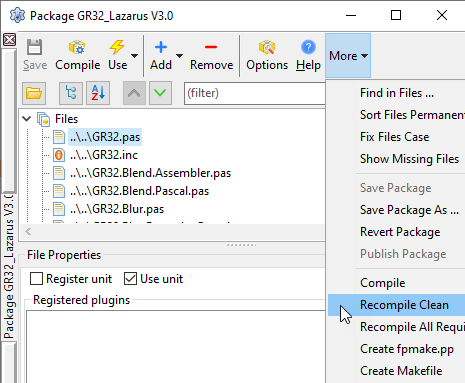Open the Use button dropdown arrow
This screenshot has height=383, width=465.
[x=134, y=56]
